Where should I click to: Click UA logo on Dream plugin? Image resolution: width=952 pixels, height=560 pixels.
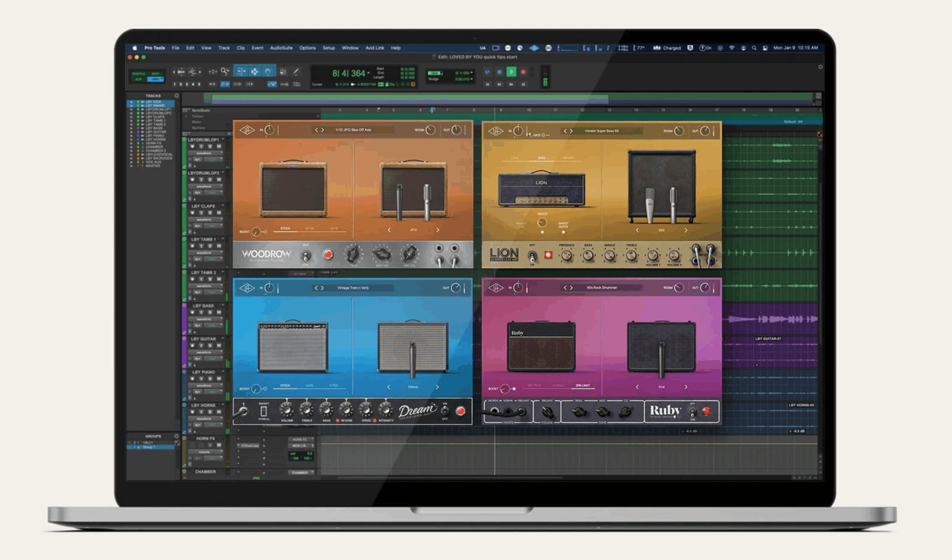coord(247,288)
